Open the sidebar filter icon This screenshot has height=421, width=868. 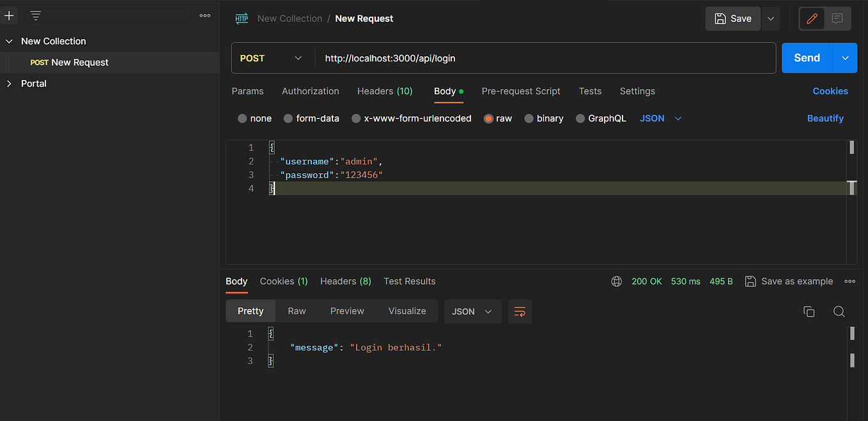click(x=36, y=15)
